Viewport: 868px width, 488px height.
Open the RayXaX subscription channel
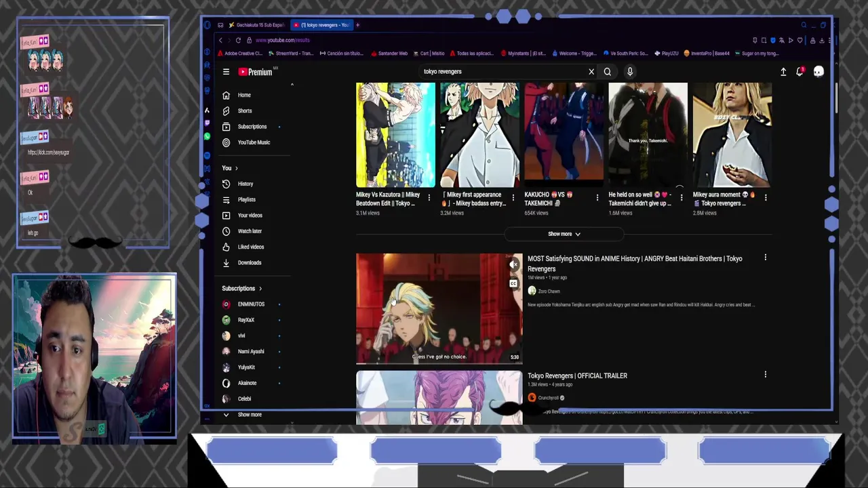tap(252, 320)
